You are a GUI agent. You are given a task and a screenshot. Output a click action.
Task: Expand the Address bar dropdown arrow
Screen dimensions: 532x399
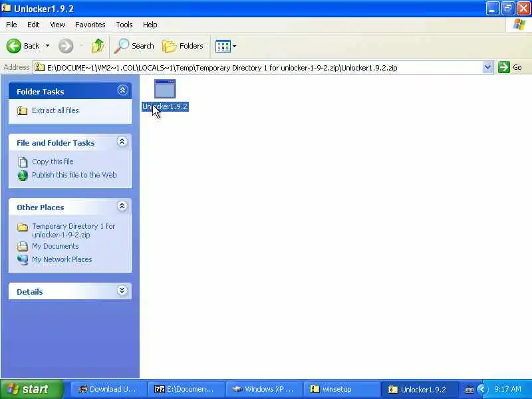[x=487, y=67]
